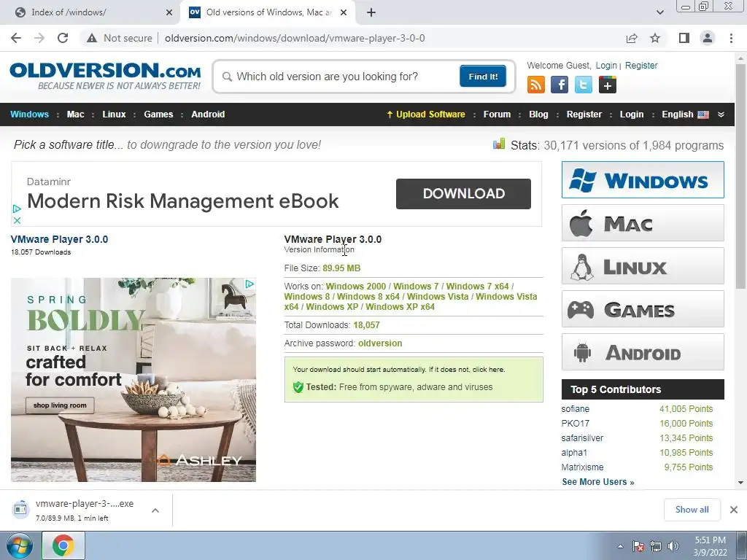Open the Forum nav link
The image size is (747, 560).
[497, 114]
